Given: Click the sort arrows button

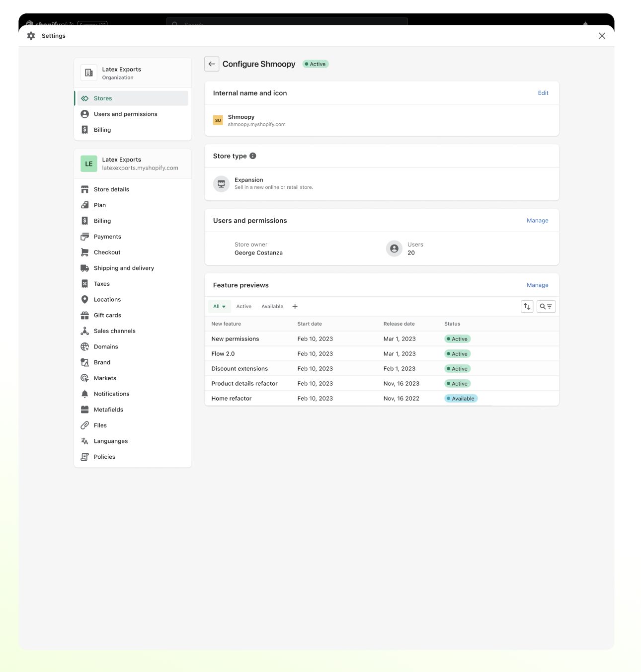Looking at the screenshot, I should [x=527, y=307].
